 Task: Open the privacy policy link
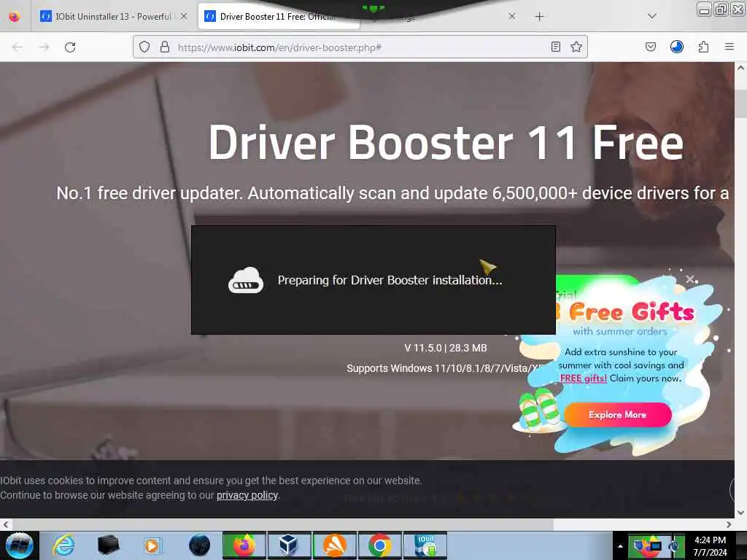tap(247, 495)
